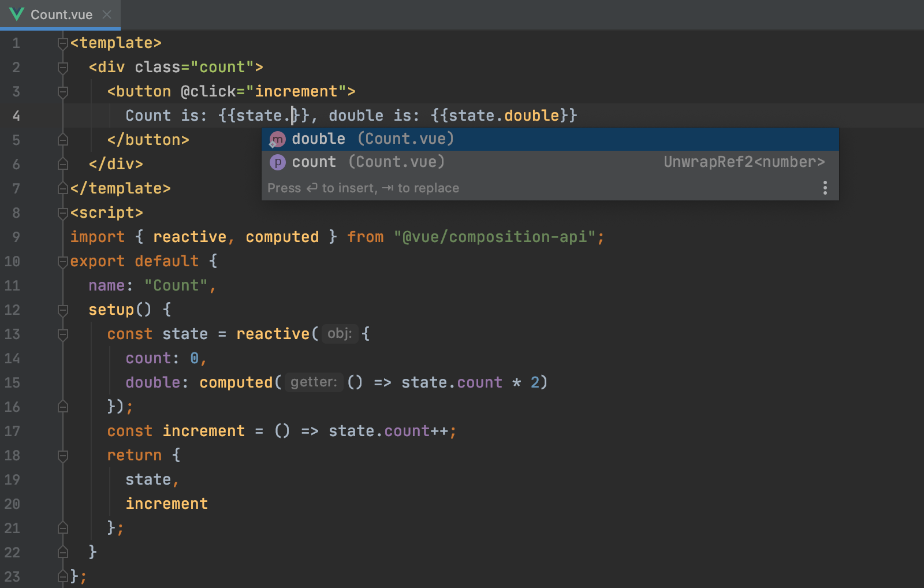The width and height of the screenshot is (924, 588).
Task: Click 'setup()' method name
Action: pyautogui.click(x=120, y=310)
